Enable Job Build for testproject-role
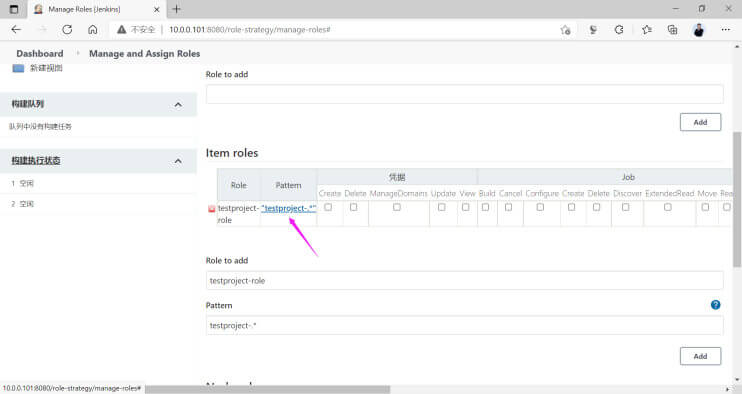This screenshot has width=742, height=394. pos(485,207)
